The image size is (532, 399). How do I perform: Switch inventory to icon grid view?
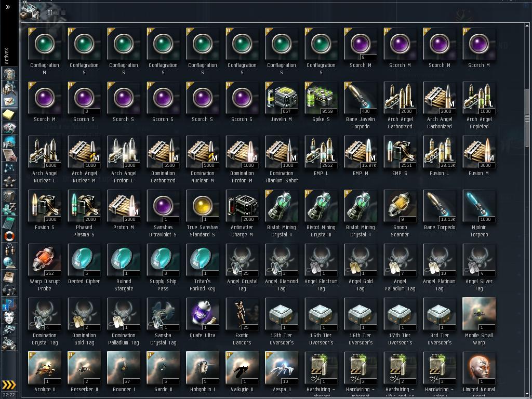click(x=50, y=12)
